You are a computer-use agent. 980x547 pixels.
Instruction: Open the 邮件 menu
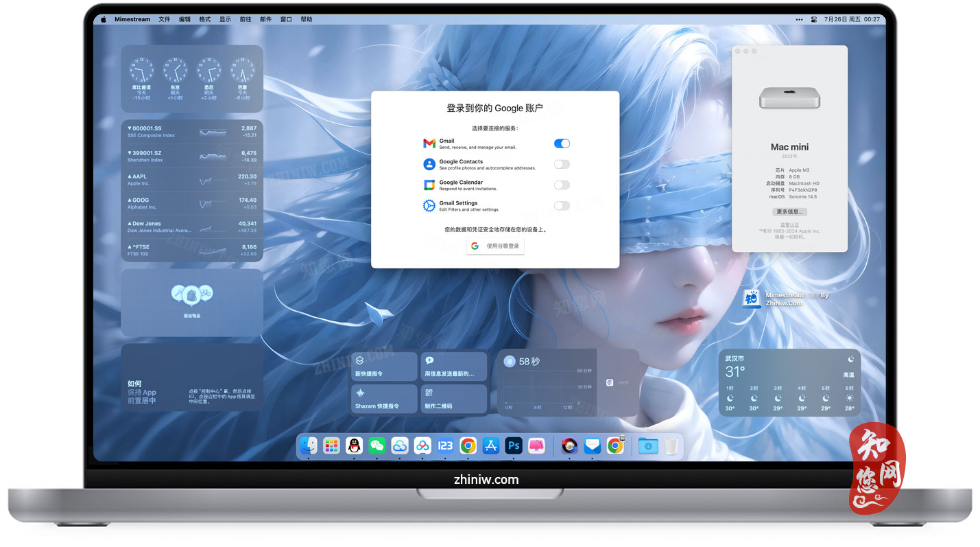point(265,19)
